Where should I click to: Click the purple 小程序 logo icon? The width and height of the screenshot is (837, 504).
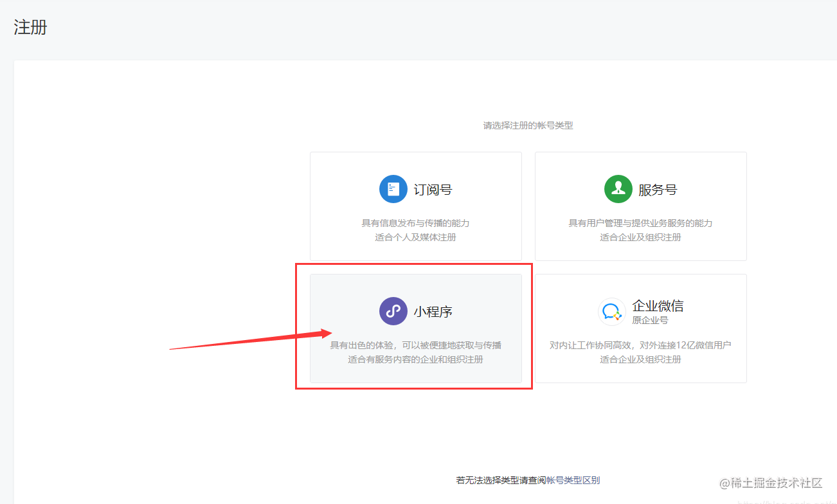point(393,311)
